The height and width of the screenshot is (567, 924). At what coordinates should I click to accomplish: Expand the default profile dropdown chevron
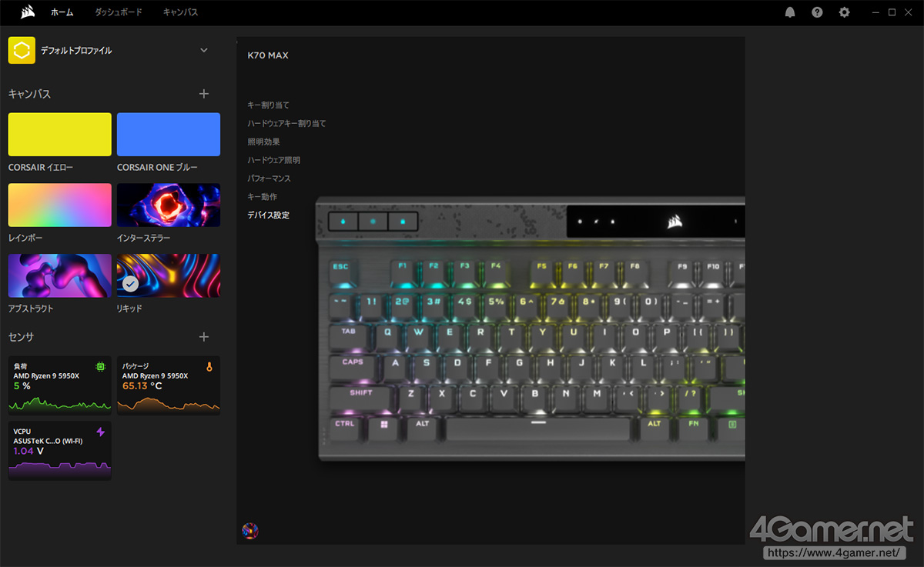pyautogui.click(x=204, y=51)
